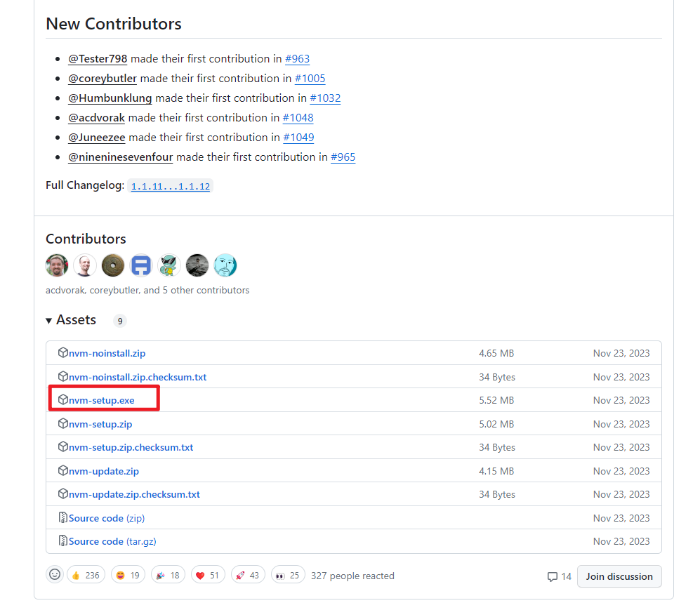Open pull request #1049

(298, 138)
